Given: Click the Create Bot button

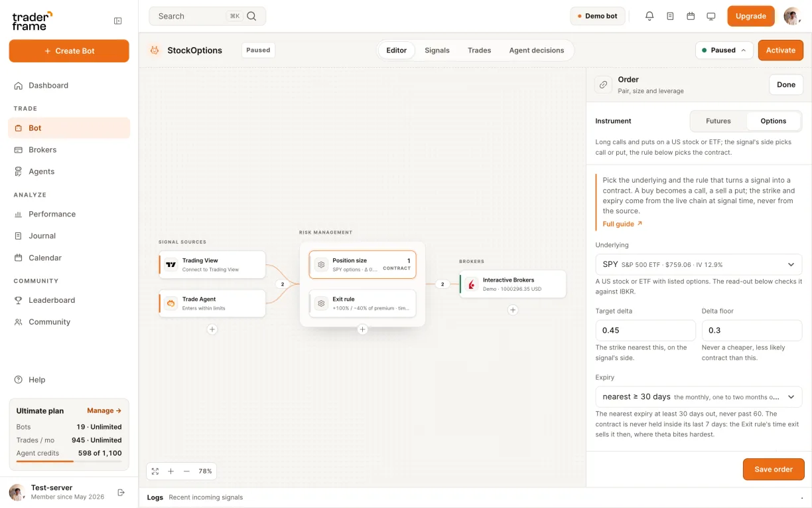Looking at the screenshot, I should 69,51.
